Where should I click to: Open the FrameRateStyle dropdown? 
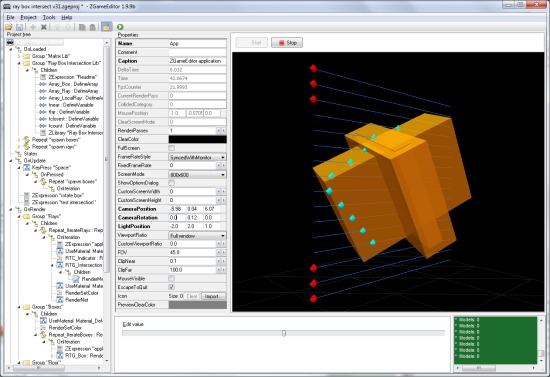197,157
